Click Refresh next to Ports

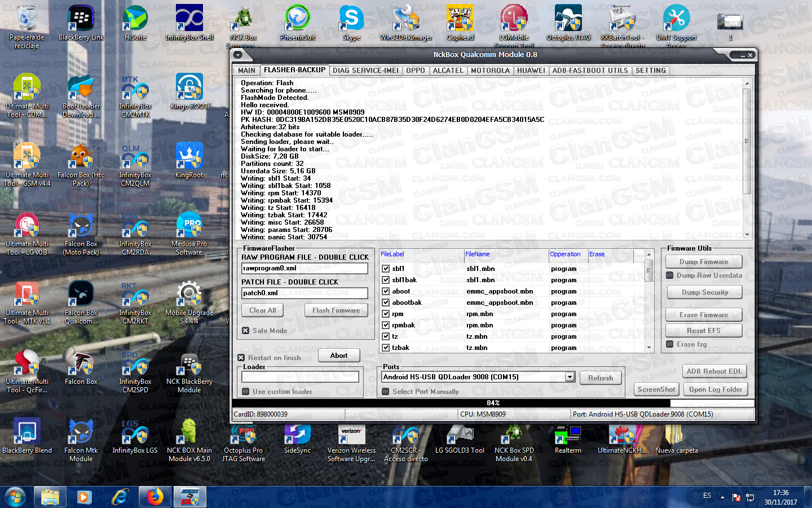601,378
